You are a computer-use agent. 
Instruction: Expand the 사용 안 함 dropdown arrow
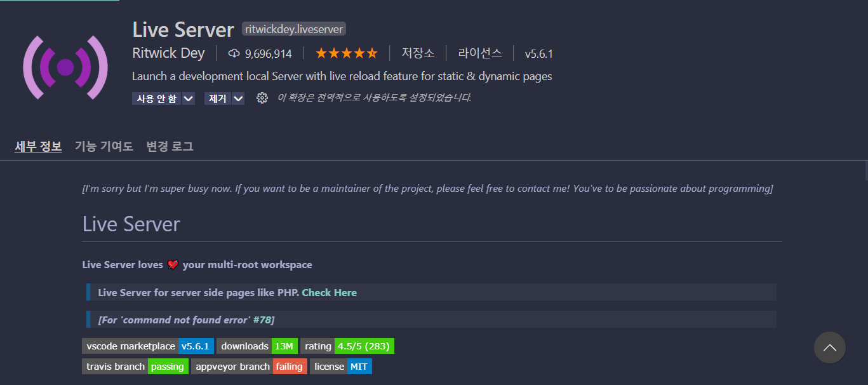point(189,98)
